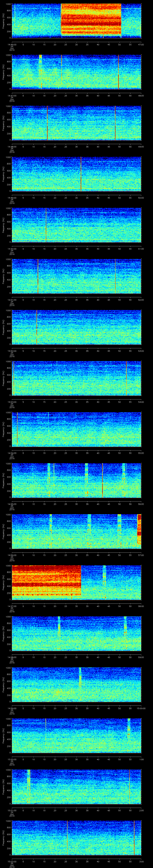
Task: Click the 14:54:00 start time label
Action: click(12, 453)
